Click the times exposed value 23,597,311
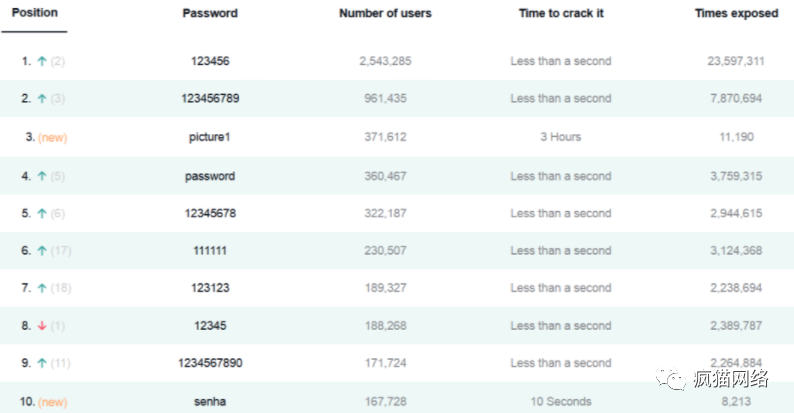This screenshot has height=413, width=794. coord(736,61)
